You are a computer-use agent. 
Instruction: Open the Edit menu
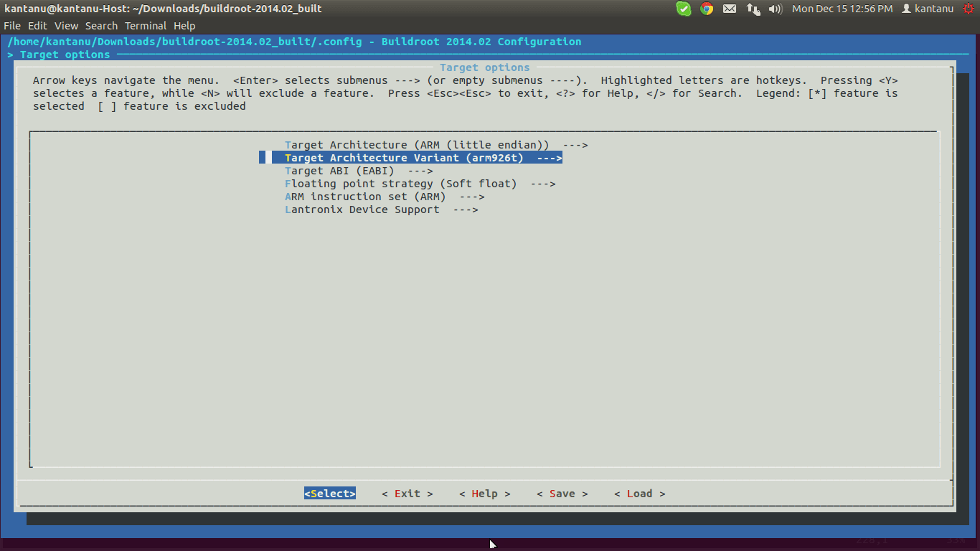[37, 26]
